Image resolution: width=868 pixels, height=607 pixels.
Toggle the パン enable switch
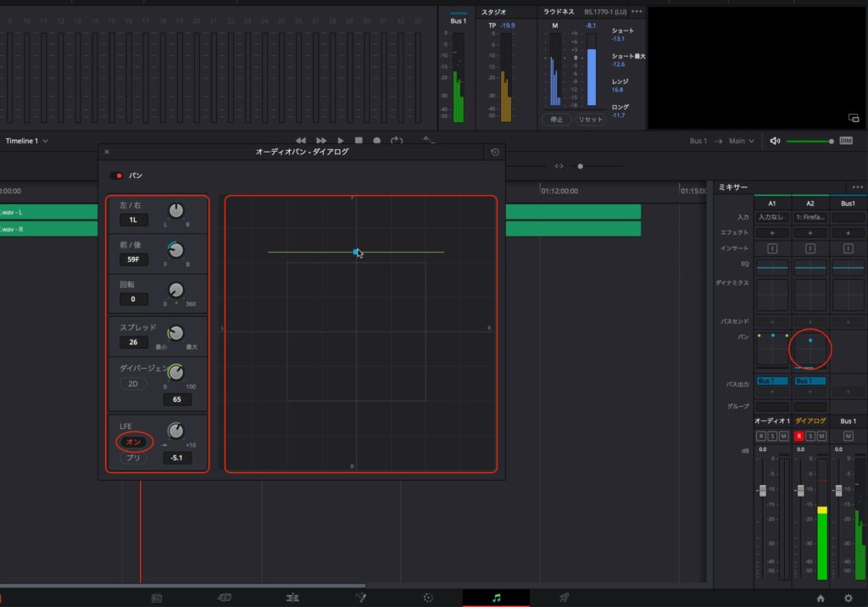click(116, 175)
